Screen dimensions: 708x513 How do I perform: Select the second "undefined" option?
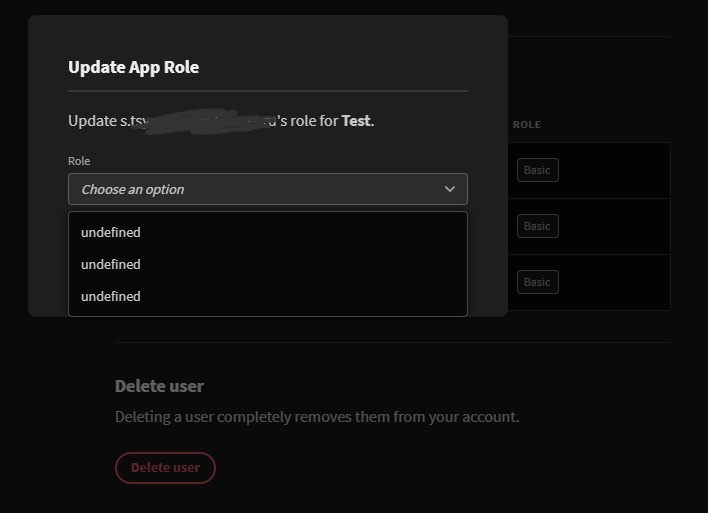pos(268,265)
